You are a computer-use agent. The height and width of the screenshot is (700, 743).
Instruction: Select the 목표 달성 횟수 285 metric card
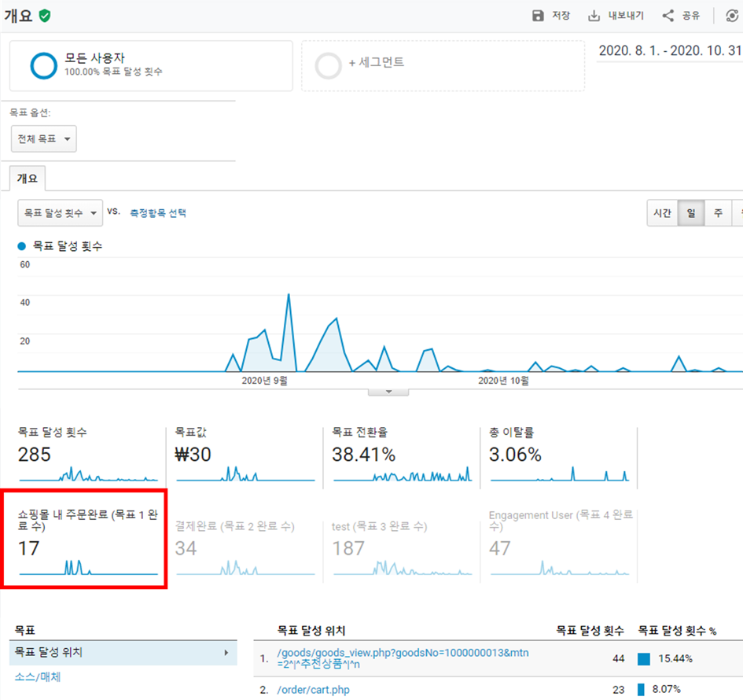[87, 454]
